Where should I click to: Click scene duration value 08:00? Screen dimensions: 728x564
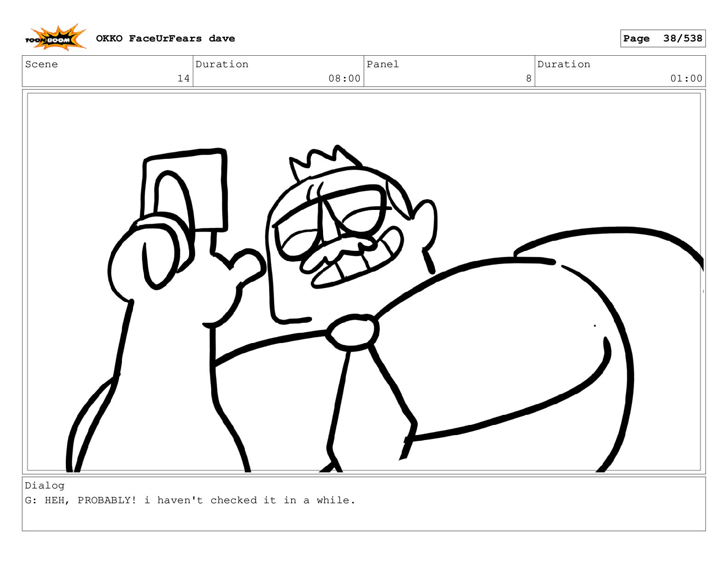coord(344,78)
